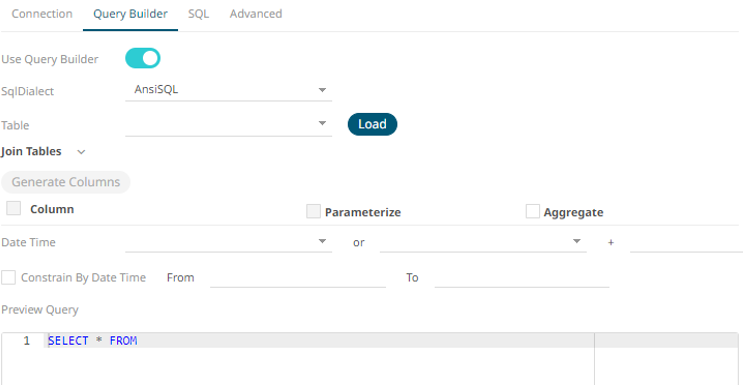The height and width of the screenshot is (388, 743).
Task: Click the From date input field
Action: tap(298, 278)
